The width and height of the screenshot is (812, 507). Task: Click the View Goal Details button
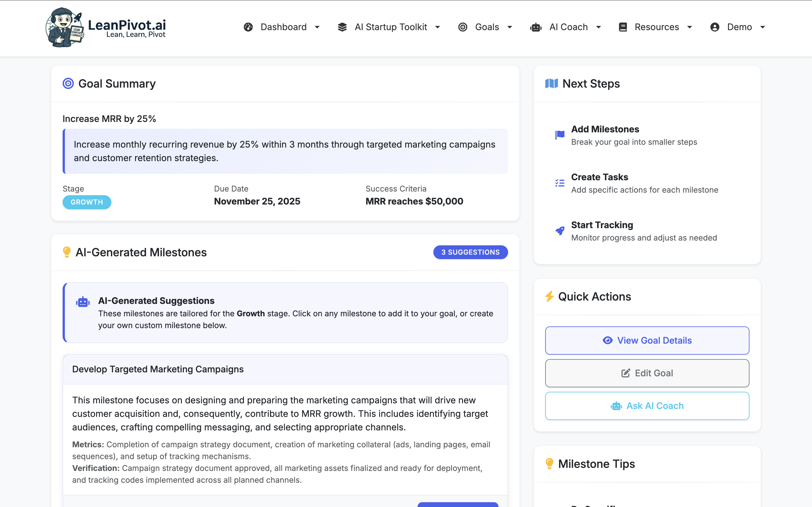pos(647,340)
